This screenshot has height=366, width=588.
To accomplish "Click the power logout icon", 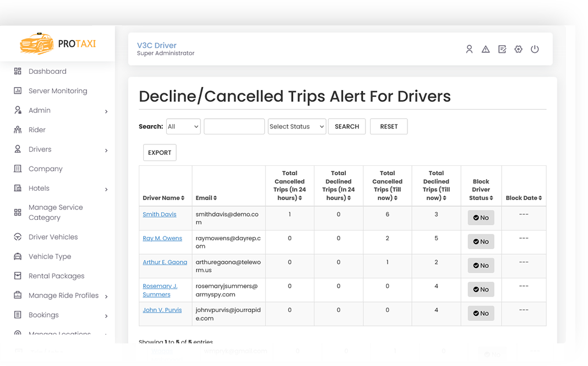I will pyautogui.click(x=535, y=49).
